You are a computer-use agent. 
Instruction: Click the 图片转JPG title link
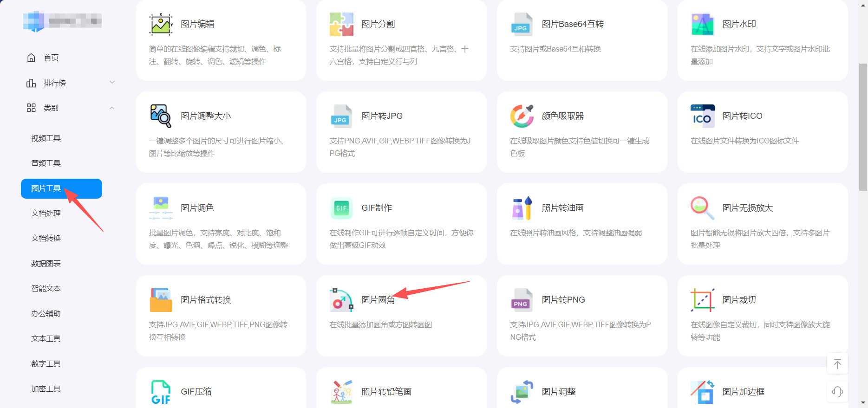click(382, 116)
